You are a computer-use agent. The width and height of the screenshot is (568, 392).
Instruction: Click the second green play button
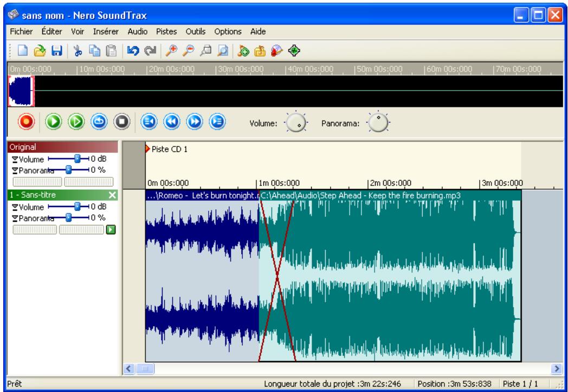(76, 122)
